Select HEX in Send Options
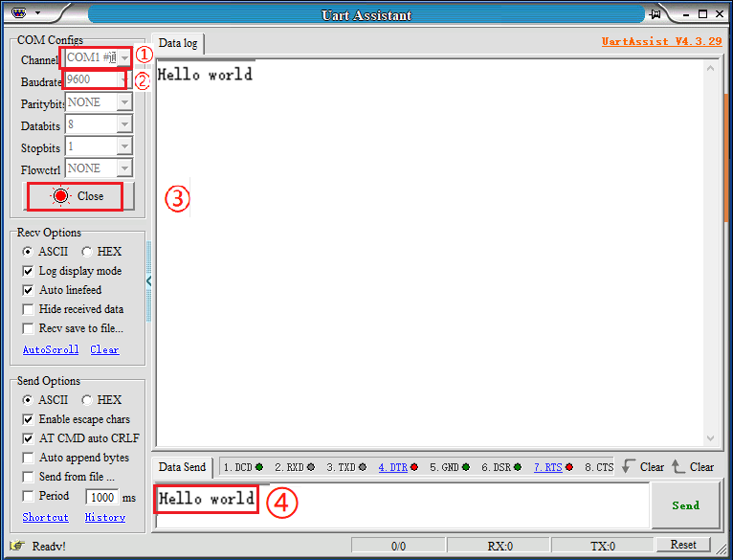 tap(86, 400)
